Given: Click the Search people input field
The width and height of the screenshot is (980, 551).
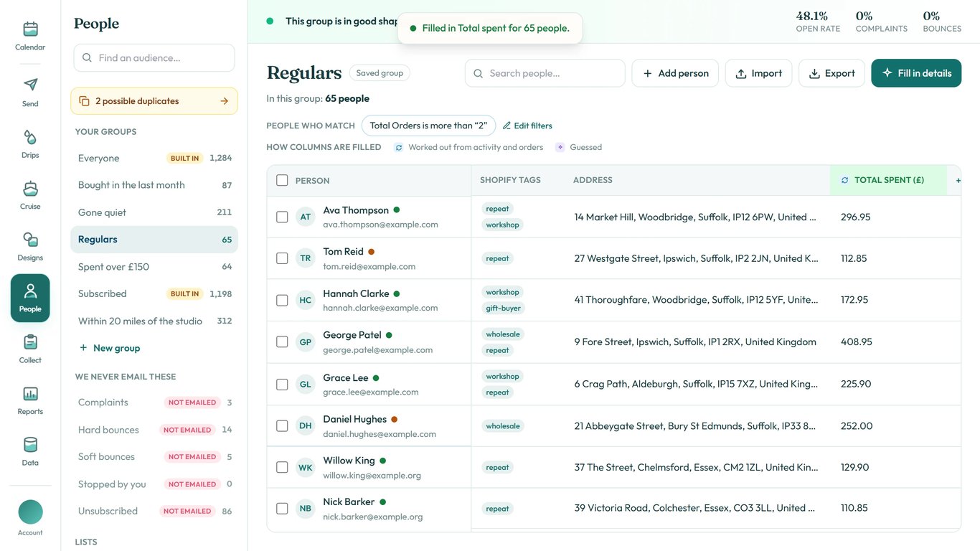Looking at the screenshot, I should (x=545, y=73).
